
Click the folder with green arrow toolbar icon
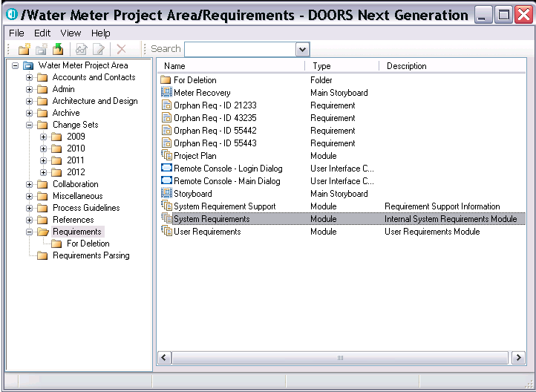57,49
